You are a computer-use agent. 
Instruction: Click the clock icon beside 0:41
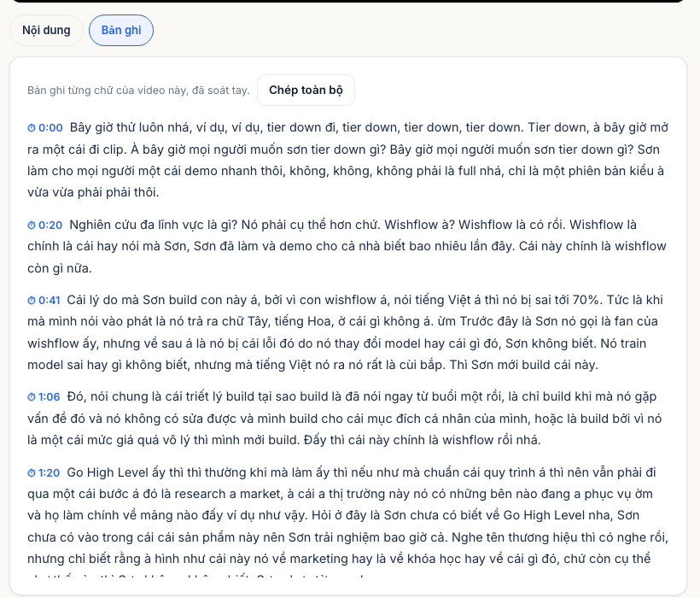click(x=32, y=301)
